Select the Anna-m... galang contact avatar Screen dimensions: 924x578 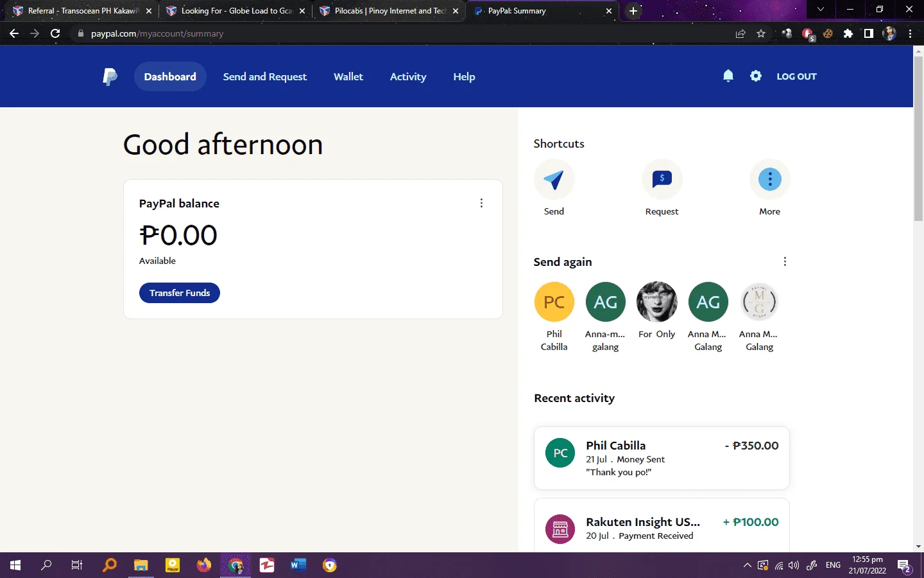pos(605,302)
